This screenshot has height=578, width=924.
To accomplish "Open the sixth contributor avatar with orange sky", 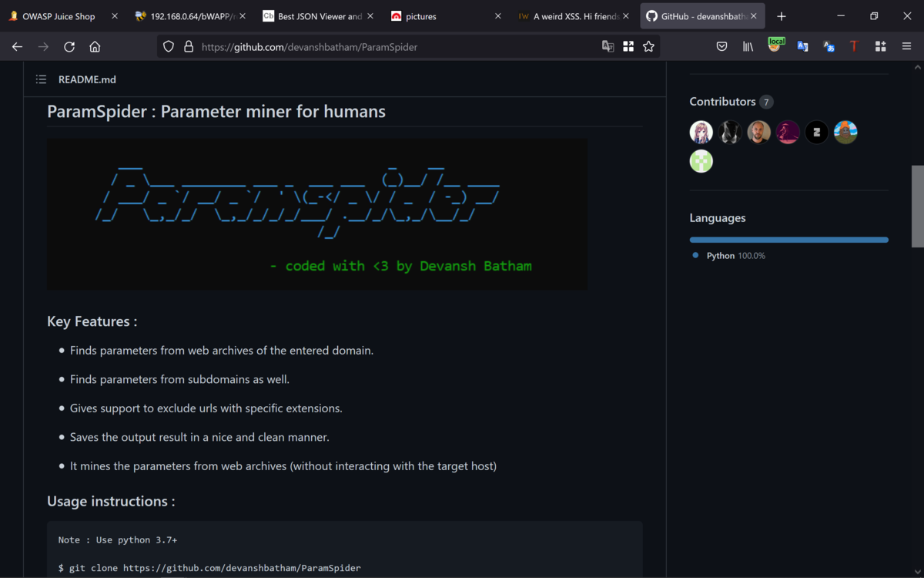I will [x=845, y=133].
